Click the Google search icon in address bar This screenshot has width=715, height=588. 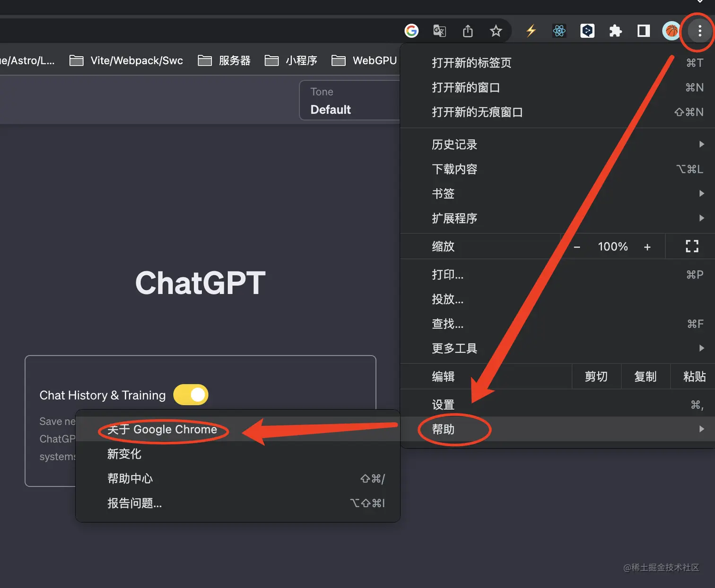pyautogui.click(x=411, y=31)
